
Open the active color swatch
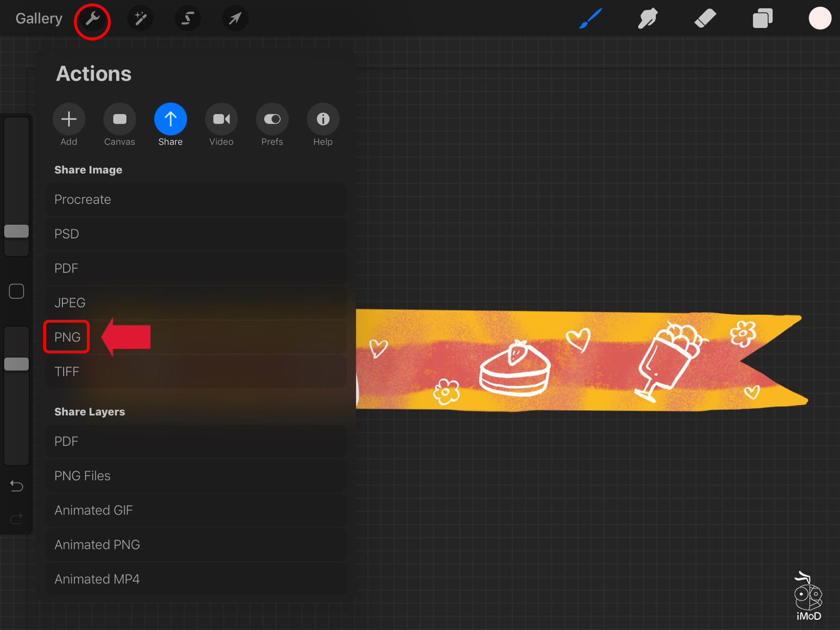820,18
